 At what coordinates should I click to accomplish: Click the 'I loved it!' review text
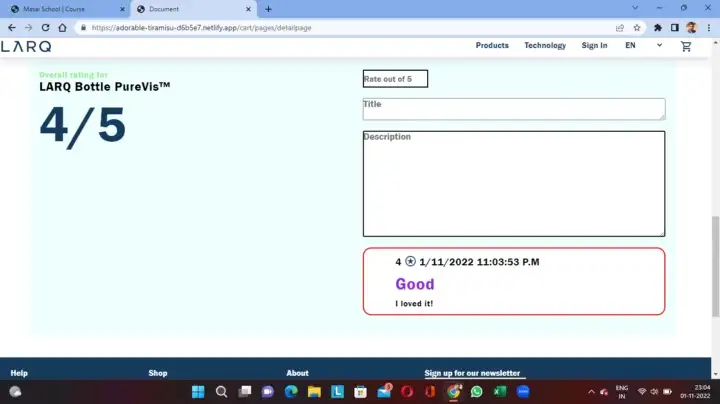414,303
